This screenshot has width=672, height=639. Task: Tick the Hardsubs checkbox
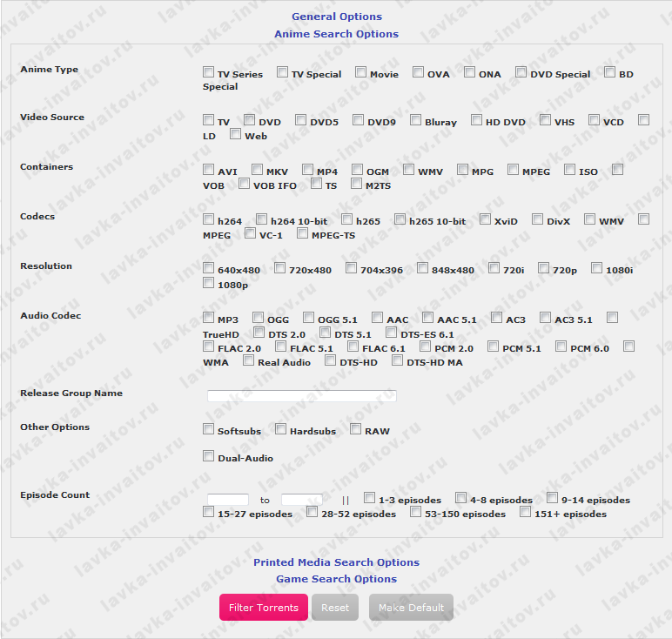click(280, 428)
